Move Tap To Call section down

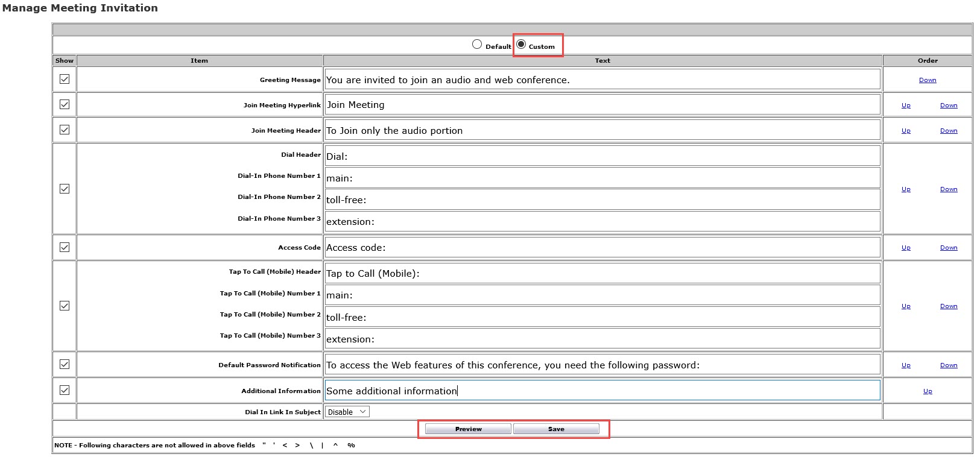coord(948,306)
